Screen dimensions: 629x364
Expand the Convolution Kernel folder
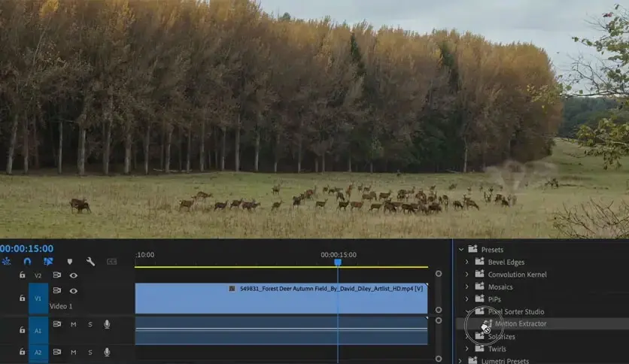[467, 275]
